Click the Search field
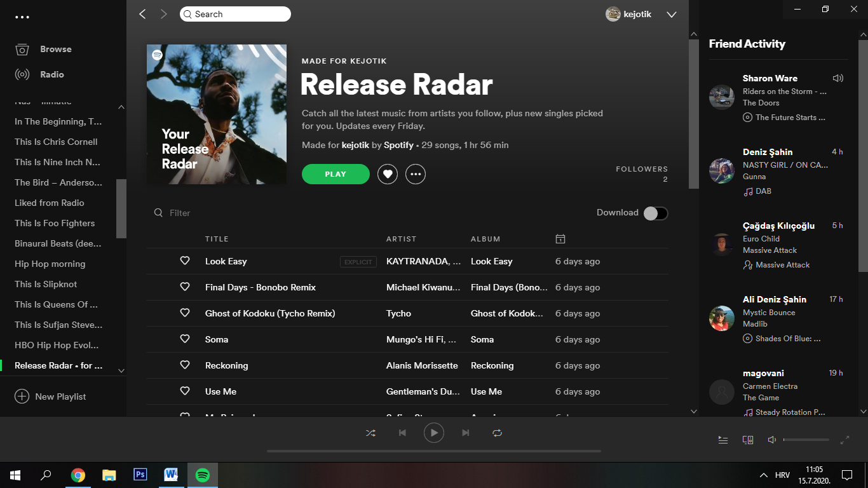 (235, 14)
